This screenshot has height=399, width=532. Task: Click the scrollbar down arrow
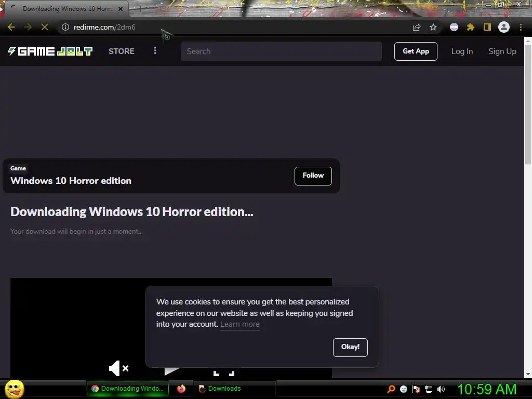528,374
